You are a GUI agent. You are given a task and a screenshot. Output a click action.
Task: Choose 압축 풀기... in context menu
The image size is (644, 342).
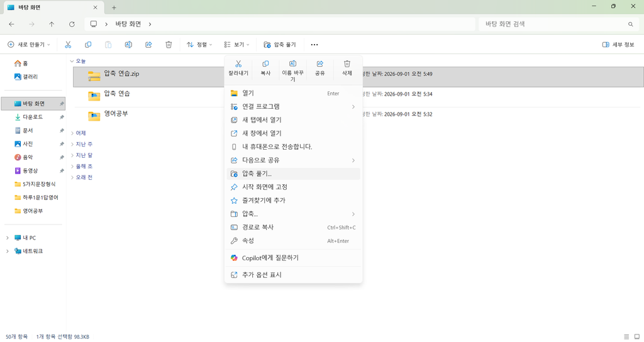pyautogui.click(x=293, y=174)
